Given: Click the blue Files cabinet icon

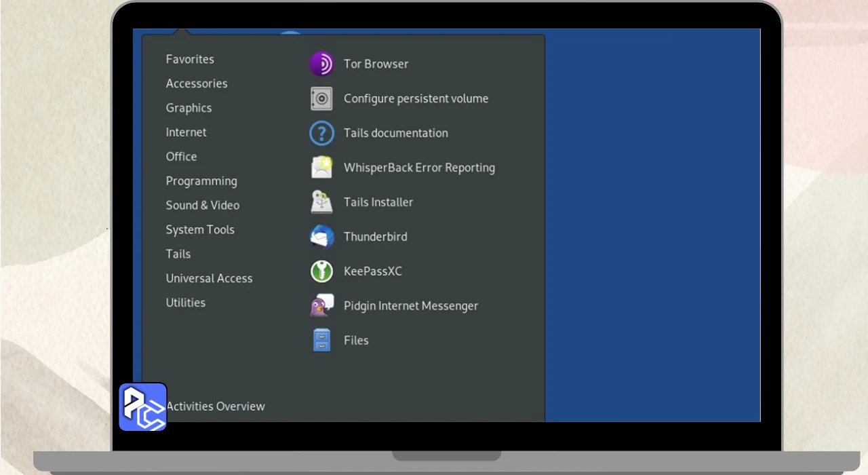Looking at the screenshot, I should 321,341.
